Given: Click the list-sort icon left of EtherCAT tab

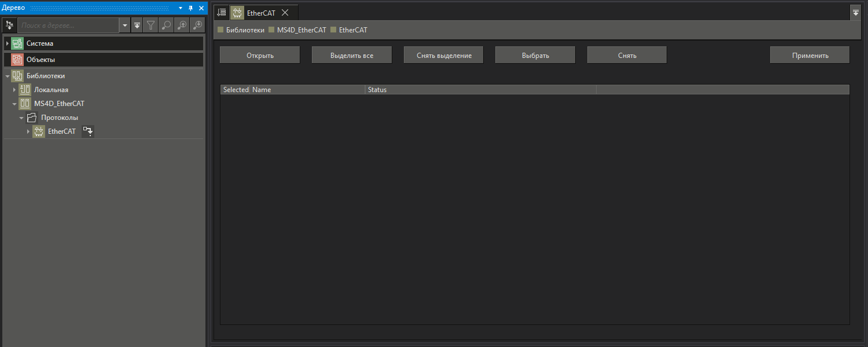Looking at the screenshot, I should [x=222, y=12].
